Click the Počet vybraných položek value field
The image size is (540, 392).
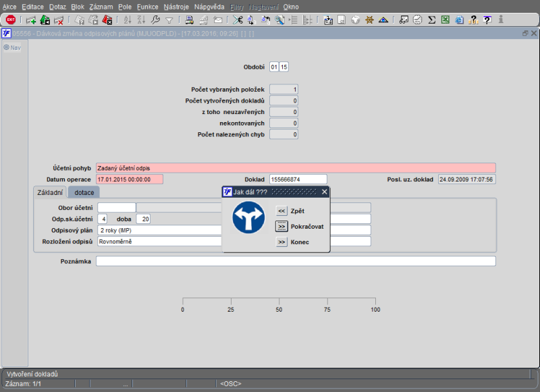pos(283,90)
